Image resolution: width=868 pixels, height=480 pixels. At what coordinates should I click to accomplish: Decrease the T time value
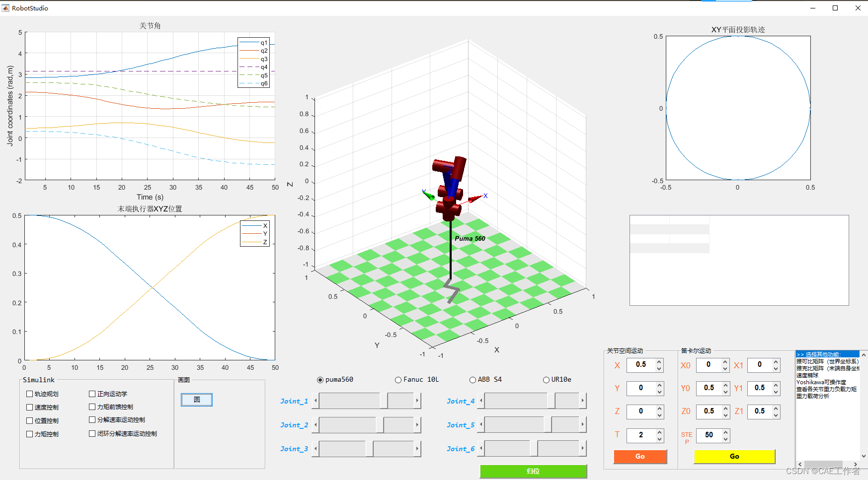(659, 439)
